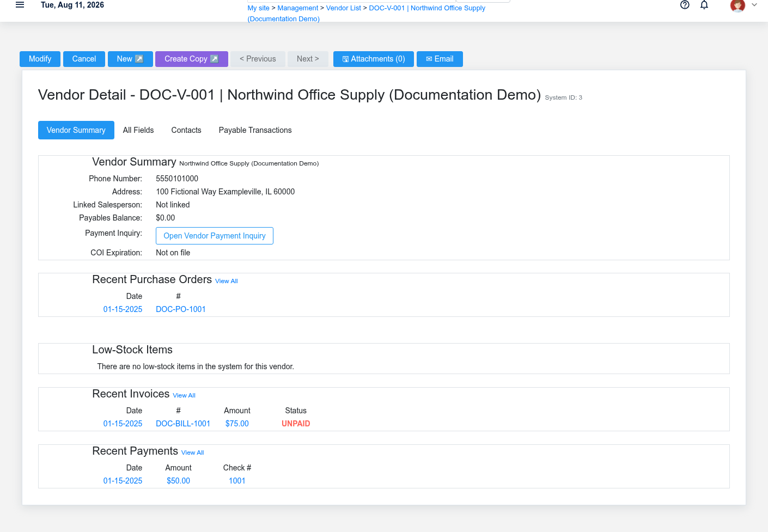Viewport: 768px width, 532px height.
Task: Click the payment amount $50.00
Action: [x=178, y=481]
